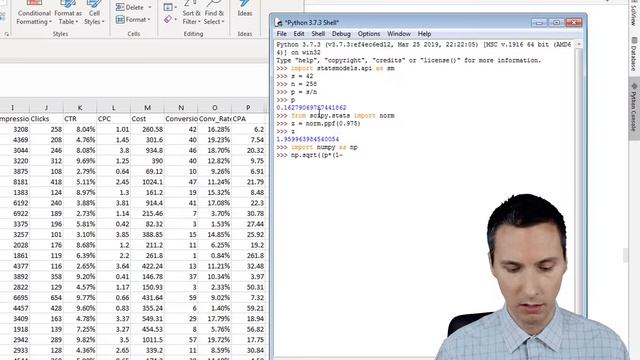The width and height of the screenshot is (640, 360).
Task: Open Options menu in Python Shell
Action: [369, 34]
